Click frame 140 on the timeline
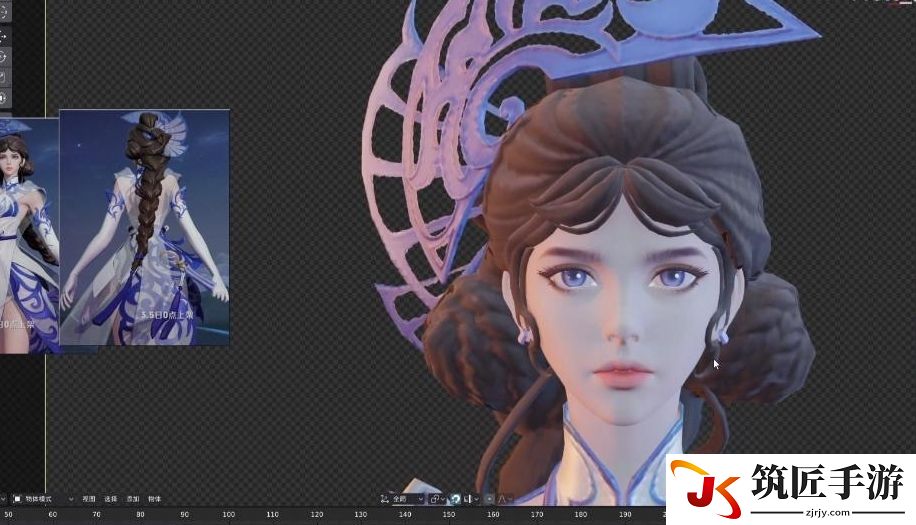Image resolution: width=916 pixels, height=525 pixels. click(x=405, y=514)
